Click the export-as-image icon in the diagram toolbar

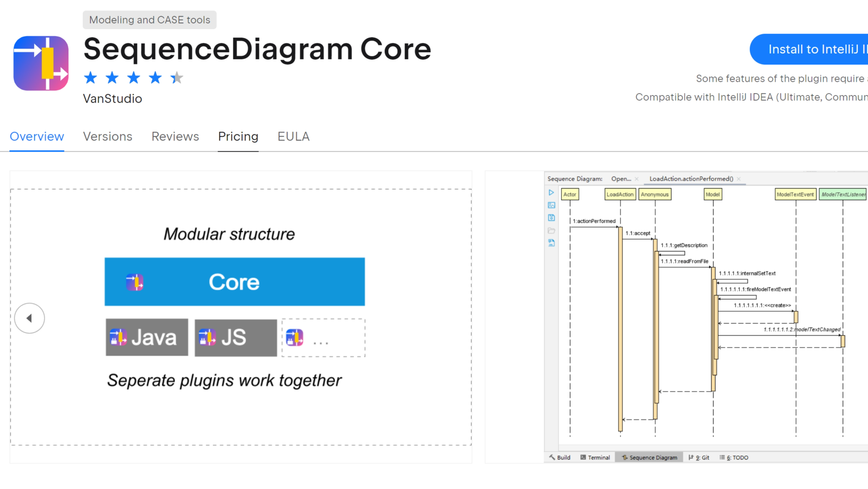click(551, 205)
